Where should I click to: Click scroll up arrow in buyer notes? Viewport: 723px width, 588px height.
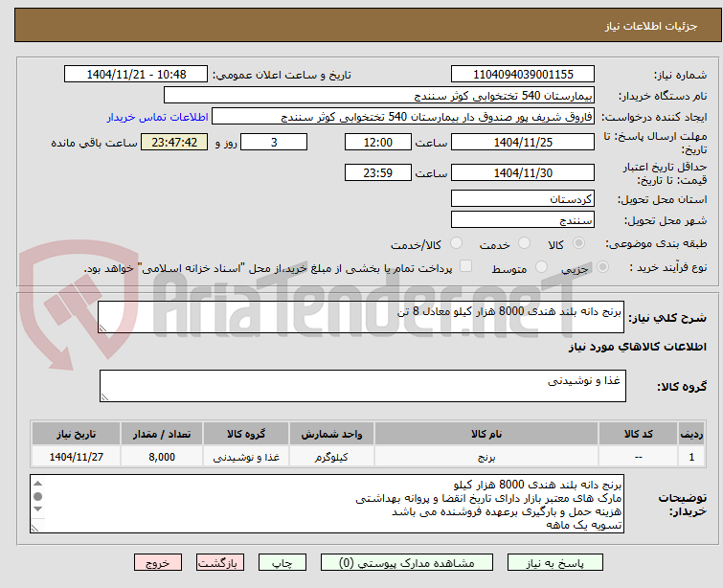click(37, 484)
